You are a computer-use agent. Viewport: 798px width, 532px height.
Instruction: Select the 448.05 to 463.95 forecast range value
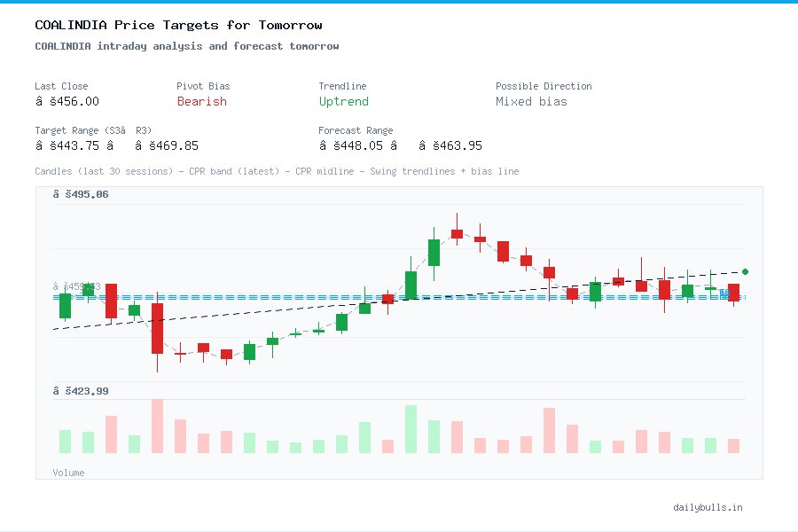point(401,145)
